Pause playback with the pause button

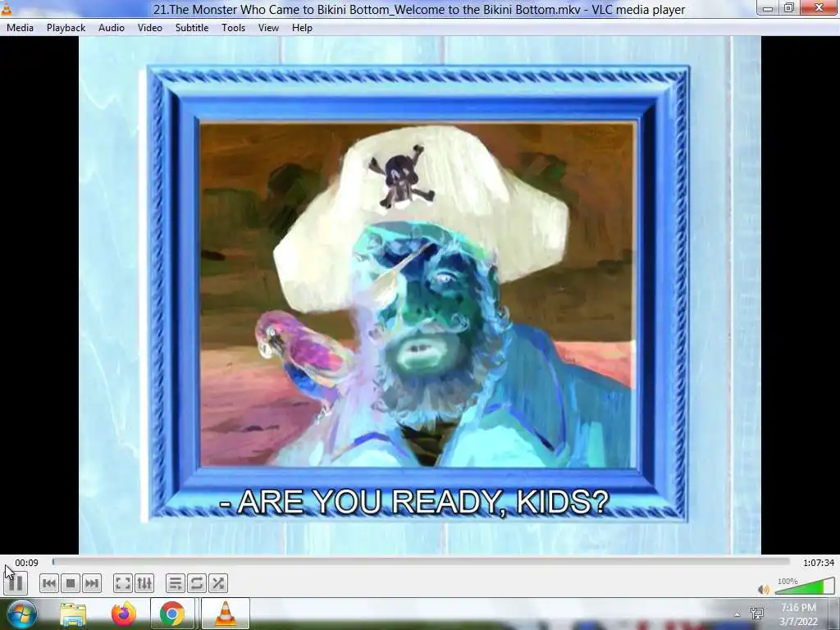point(16,583)
